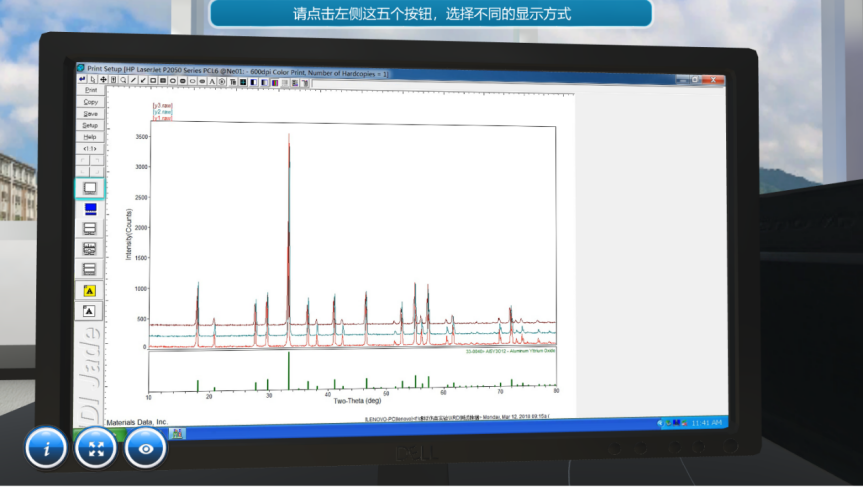Screen dimensions: 863x487
Task: Pick the fourth multi-panel layout button in the sidebar
Action: 90,248
